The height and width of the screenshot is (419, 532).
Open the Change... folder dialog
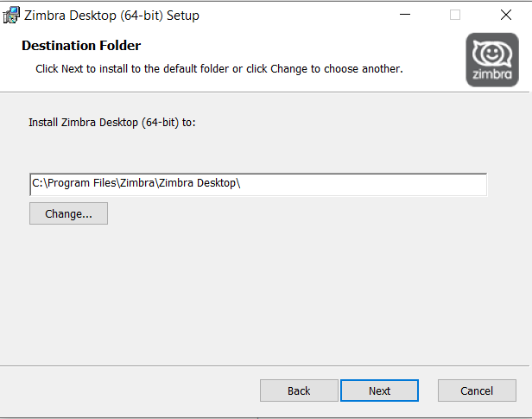point(68,213)
